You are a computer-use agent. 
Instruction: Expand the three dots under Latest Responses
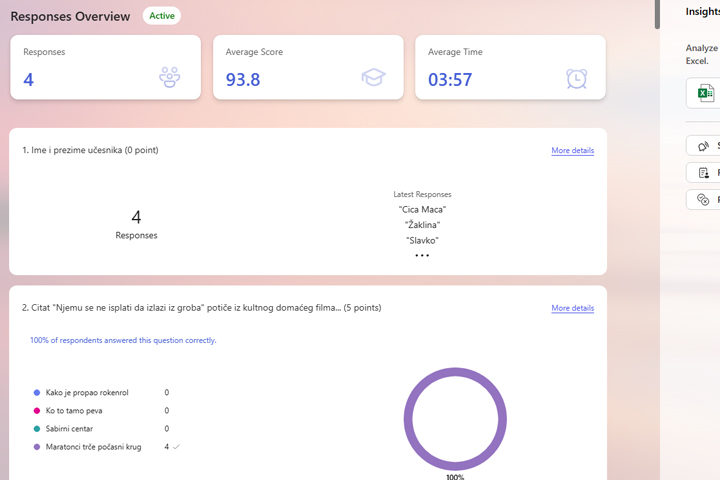coord(422,256)
